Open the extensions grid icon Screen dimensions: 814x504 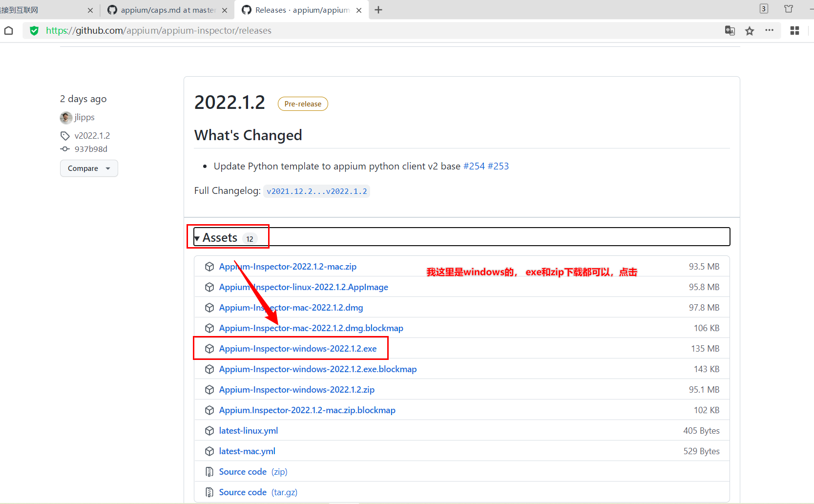click(794, 30)
